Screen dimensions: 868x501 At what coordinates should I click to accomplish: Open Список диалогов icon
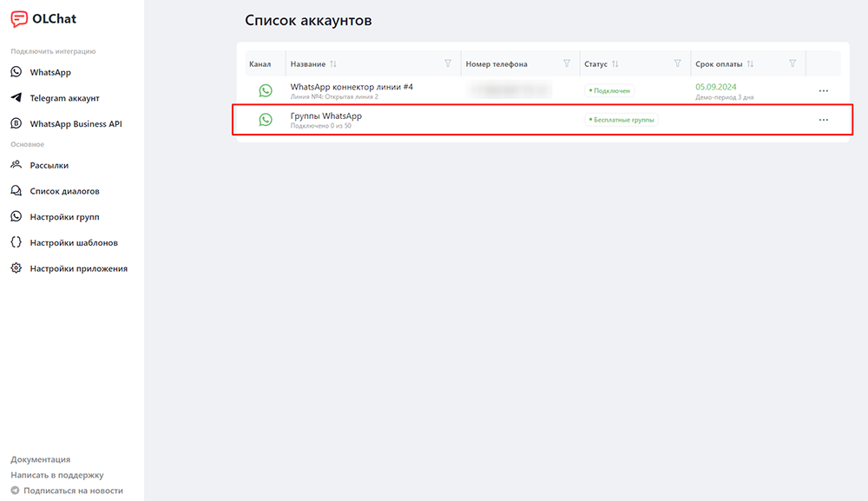(x=16, y=191)
